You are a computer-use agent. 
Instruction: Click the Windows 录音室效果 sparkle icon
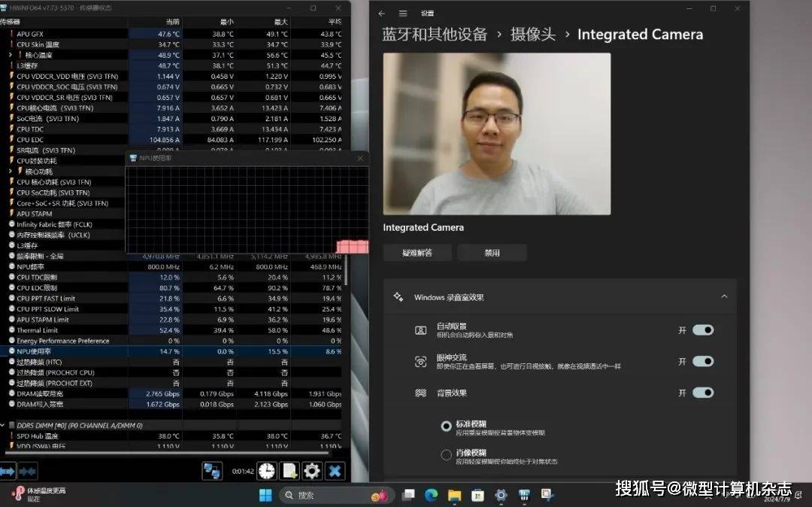click(x=398, y=296)
